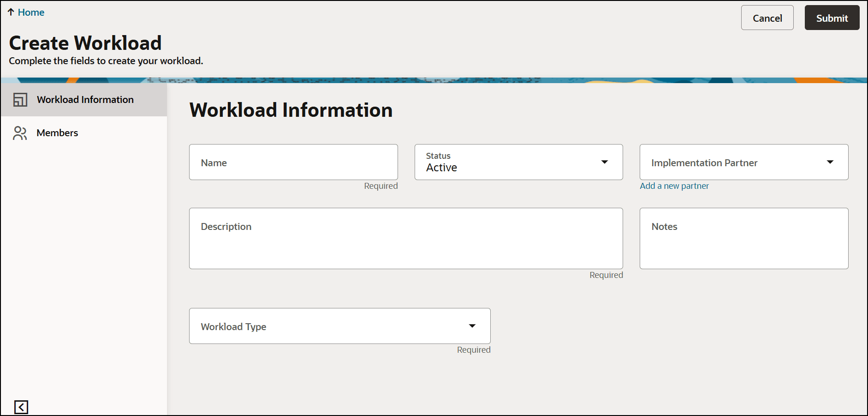
Task: Submit the new workload
Action: pos(832,18)
